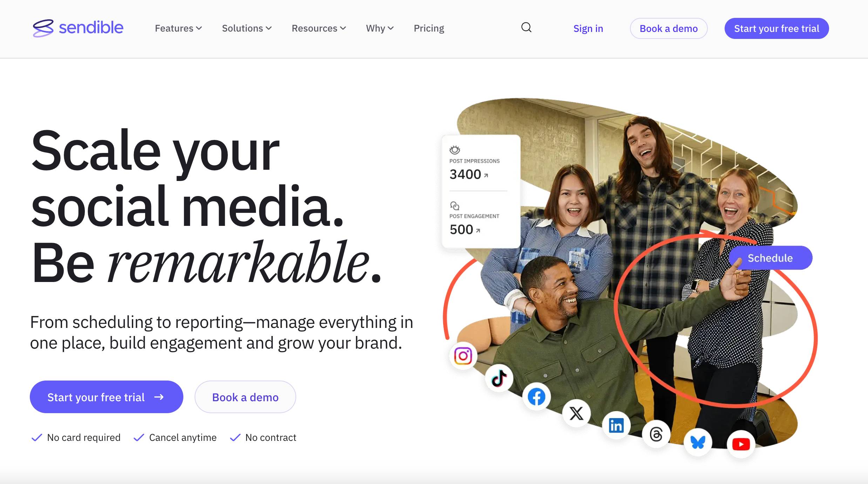Click the Threads icon

click(x=656, y=435)
